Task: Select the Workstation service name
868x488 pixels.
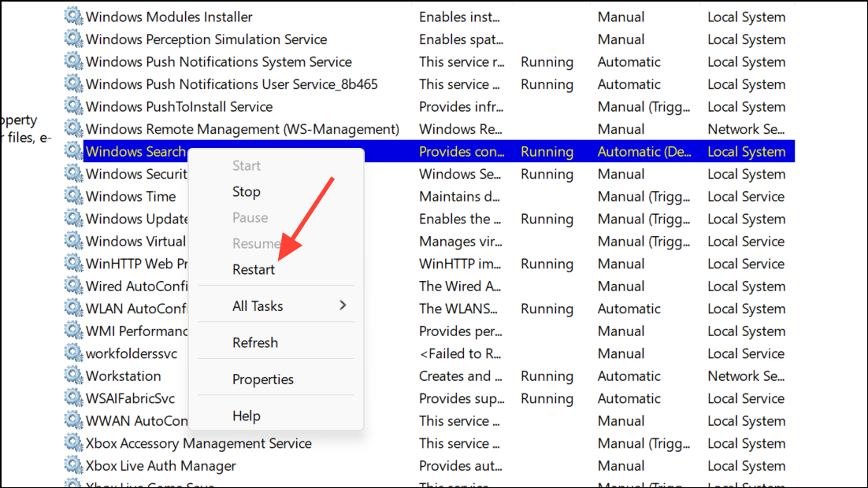Action: point(123,376)
